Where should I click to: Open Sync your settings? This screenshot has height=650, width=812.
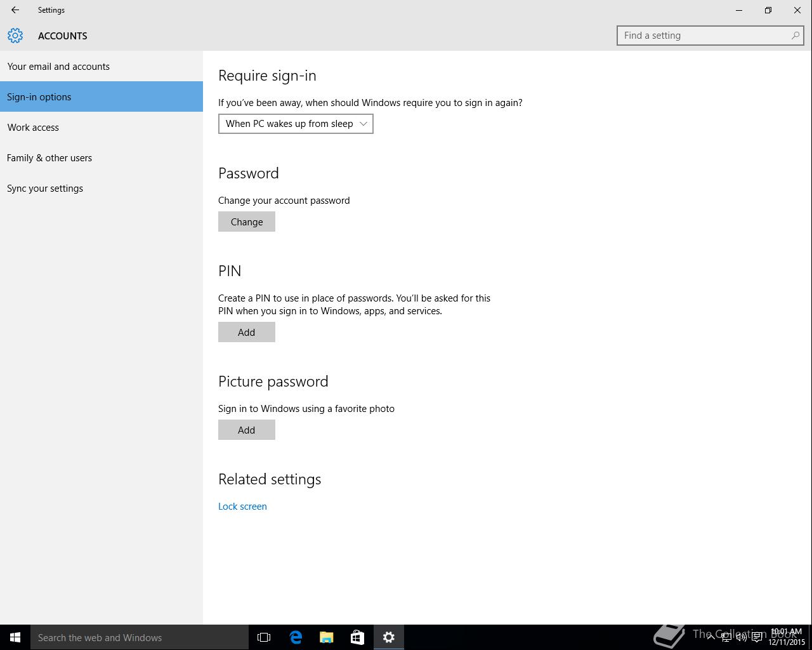click(x=101, y=188)
